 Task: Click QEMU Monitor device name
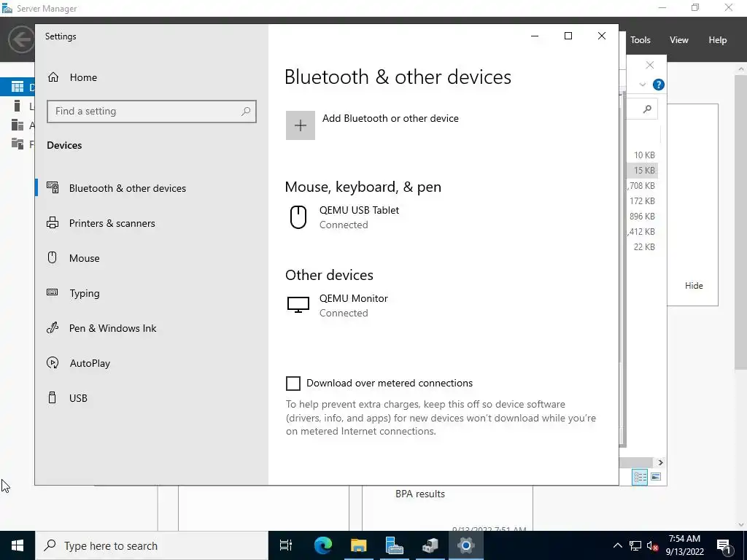(354, 298)
